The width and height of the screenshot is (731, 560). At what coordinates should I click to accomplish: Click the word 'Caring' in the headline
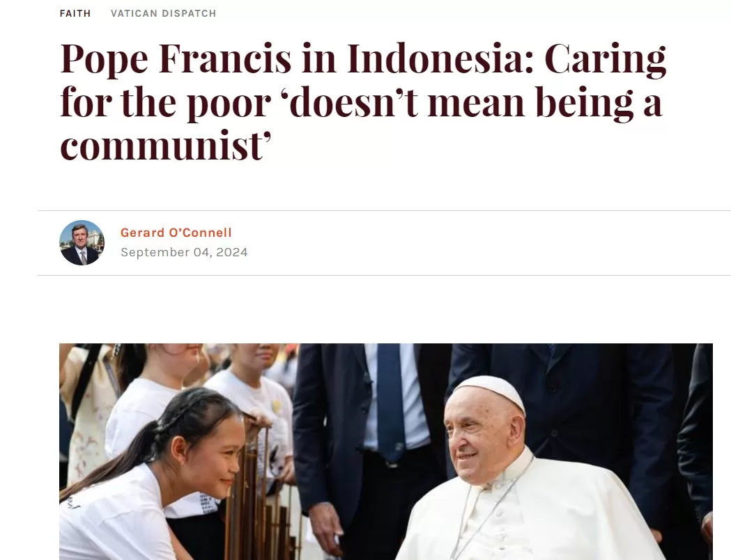pos(605,60)
